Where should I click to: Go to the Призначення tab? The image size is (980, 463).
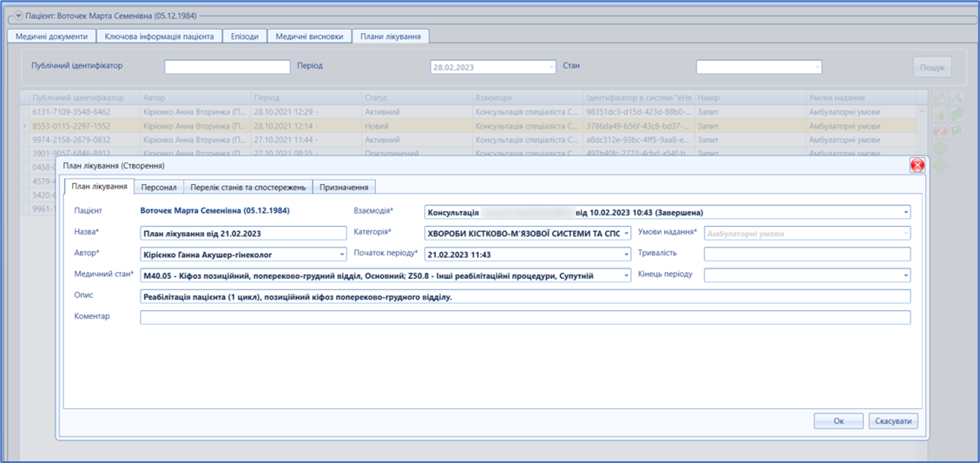click(x=345, y=187)
